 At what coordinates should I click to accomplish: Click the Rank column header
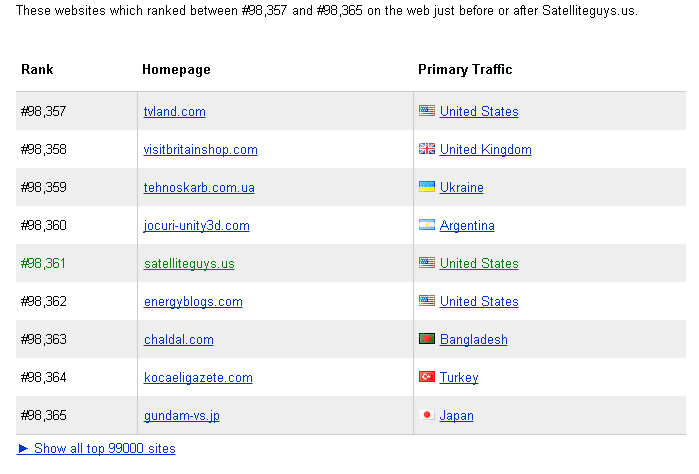tap(37, 70)
